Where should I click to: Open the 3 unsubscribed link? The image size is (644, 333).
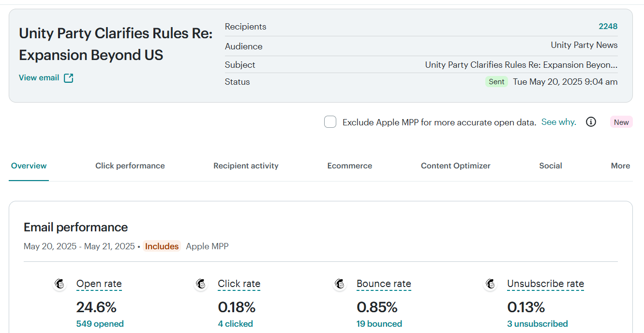point(538,324)
